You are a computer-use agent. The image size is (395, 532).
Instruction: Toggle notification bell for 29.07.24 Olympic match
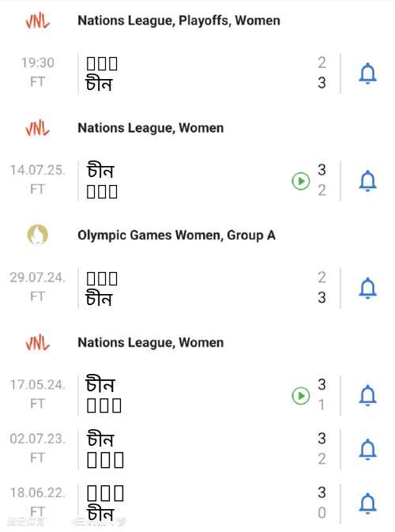tap(367, 289)
